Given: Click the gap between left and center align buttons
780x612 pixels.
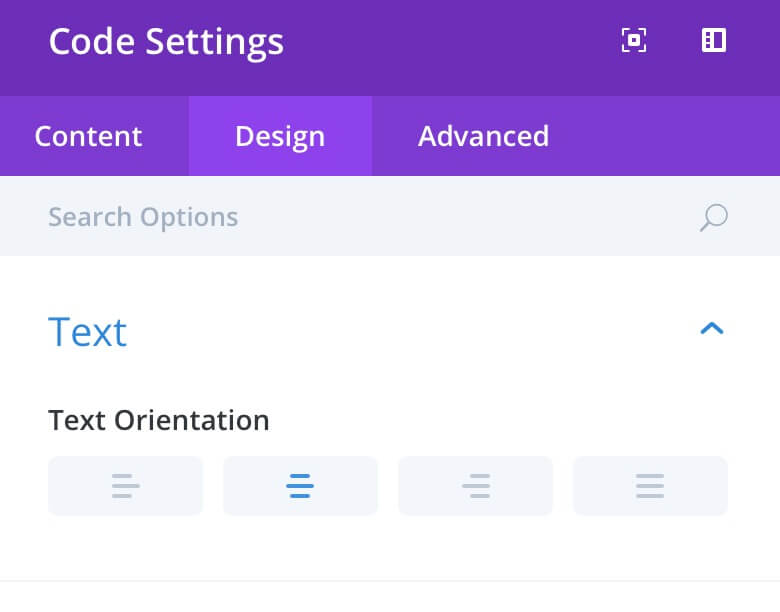Looking at the screenshot, I should click(213, 486).
